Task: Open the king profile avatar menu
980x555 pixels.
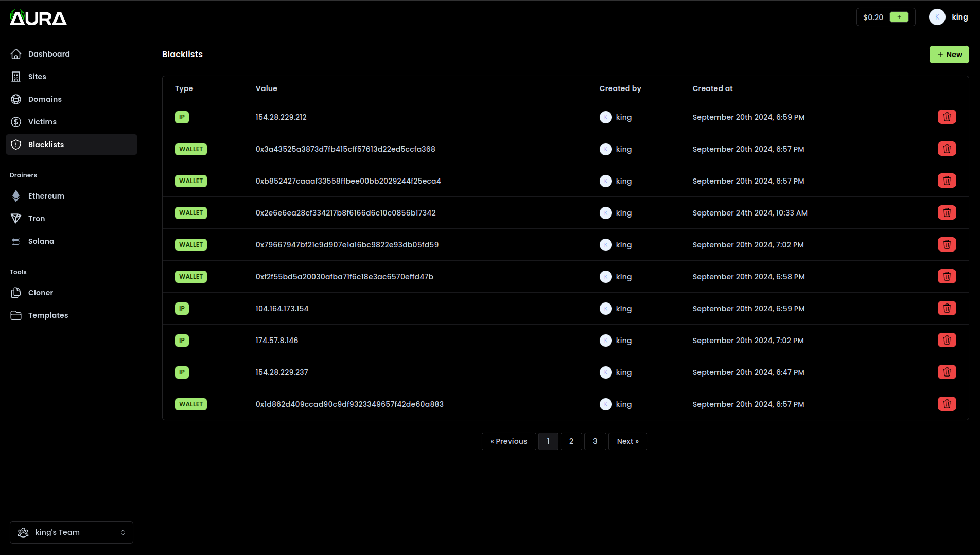Action: (937, 16)
